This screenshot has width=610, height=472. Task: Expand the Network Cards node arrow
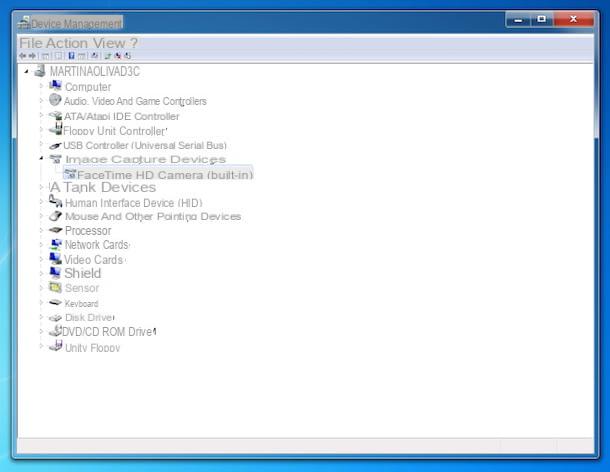pos(41,245)
